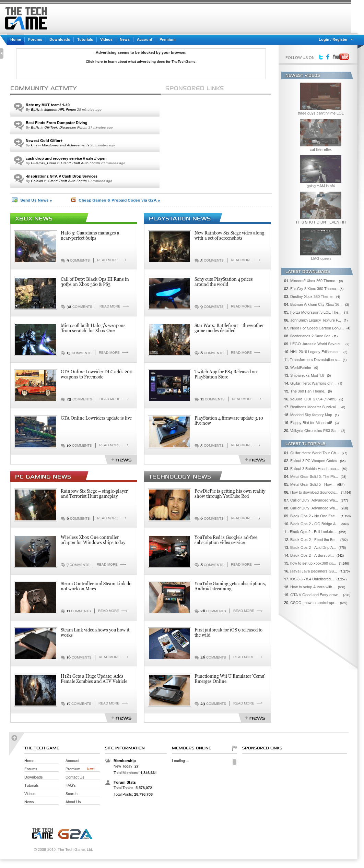The width and height of the screenshot is (364, 868).
Task: Open 'Far Cry 3 Xbox 360 Theme' download
Action: tap(314, 289)
